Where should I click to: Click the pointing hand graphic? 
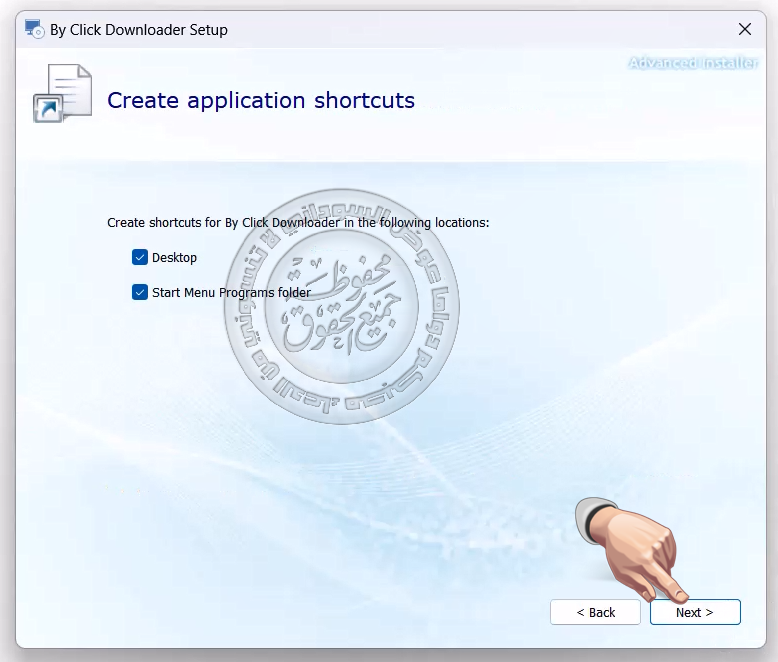640,545
